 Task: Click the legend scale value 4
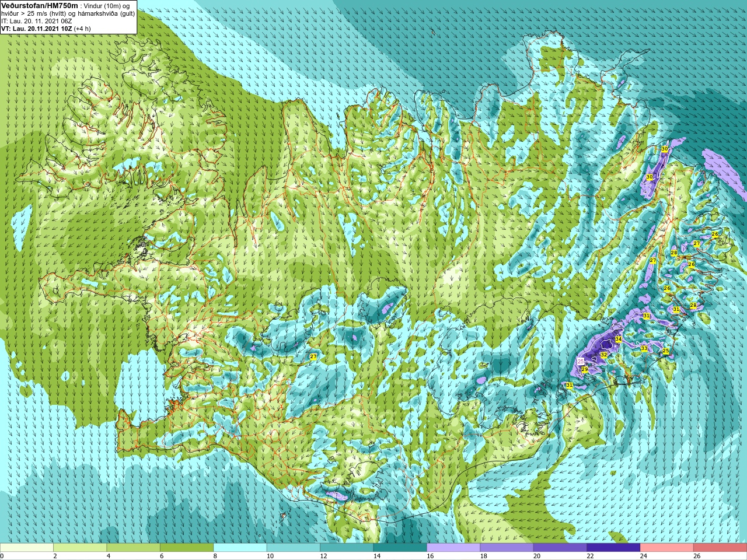pos(109,556)
